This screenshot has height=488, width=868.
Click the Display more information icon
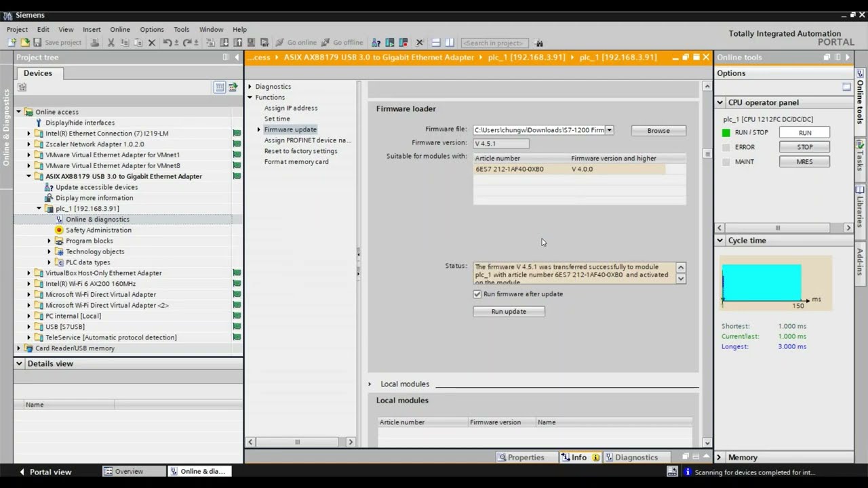point(50,198)
